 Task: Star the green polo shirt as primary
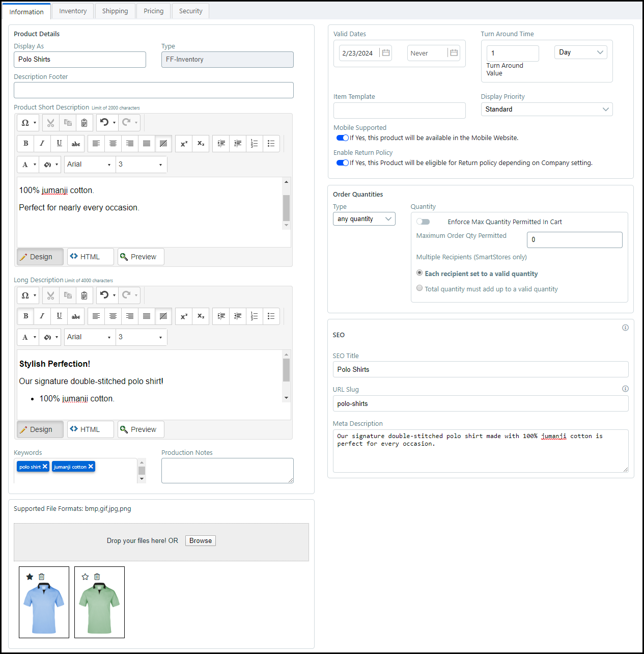[x=85, y=577]
